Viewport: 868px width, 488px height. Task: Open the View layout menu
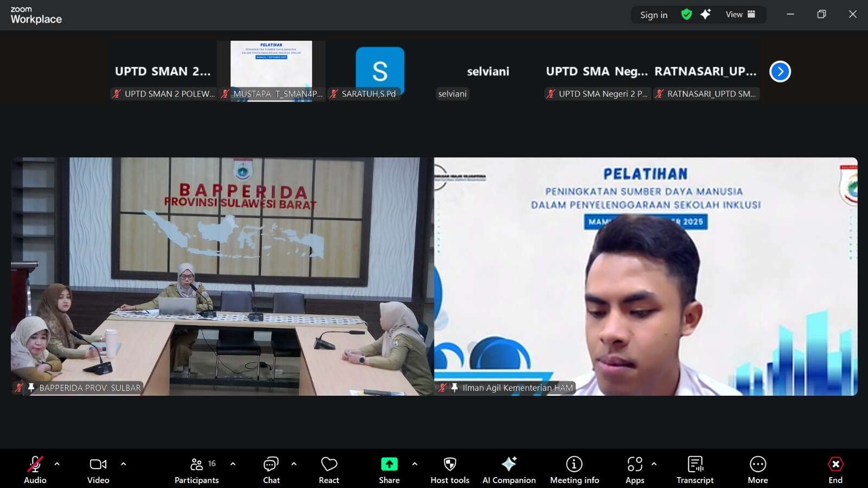pos(741,15)
